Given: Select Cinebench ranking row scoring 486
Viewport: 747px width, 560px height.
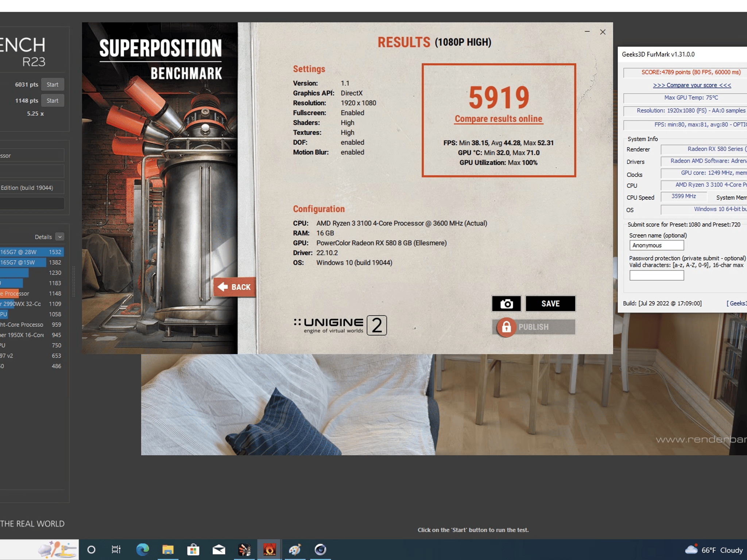Looking at the screenshot, I should pyautogui.click(x=32, y=366).
